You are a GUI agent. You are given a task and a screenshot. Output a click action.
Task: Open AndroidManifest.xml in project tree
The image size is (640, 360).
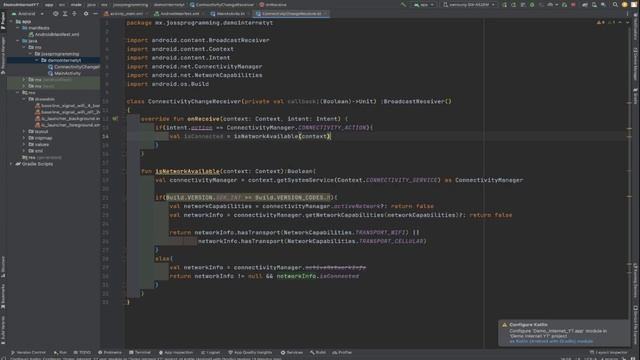click(54, 35)
